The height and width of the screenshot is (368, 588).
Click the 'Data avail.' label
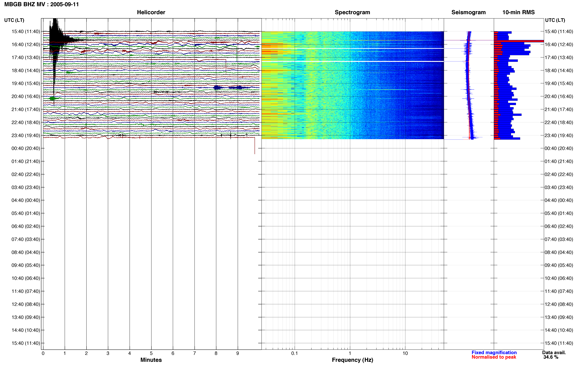554,352
